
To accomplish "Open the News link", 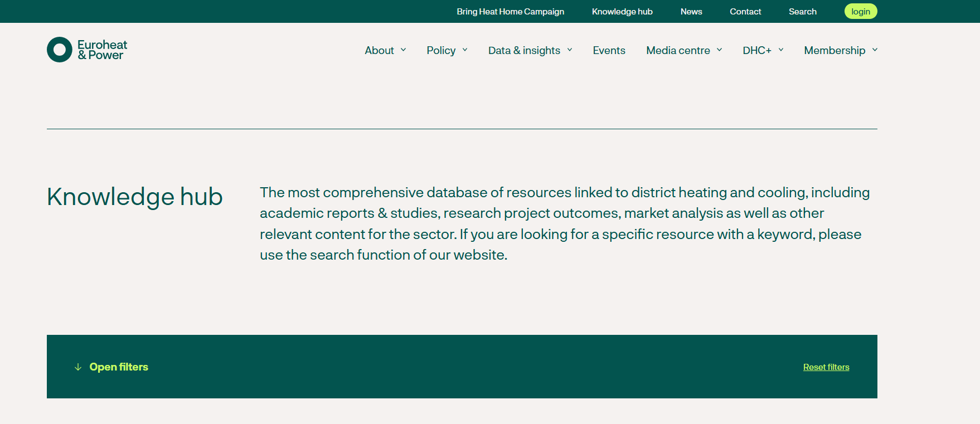I will [691, 12].
